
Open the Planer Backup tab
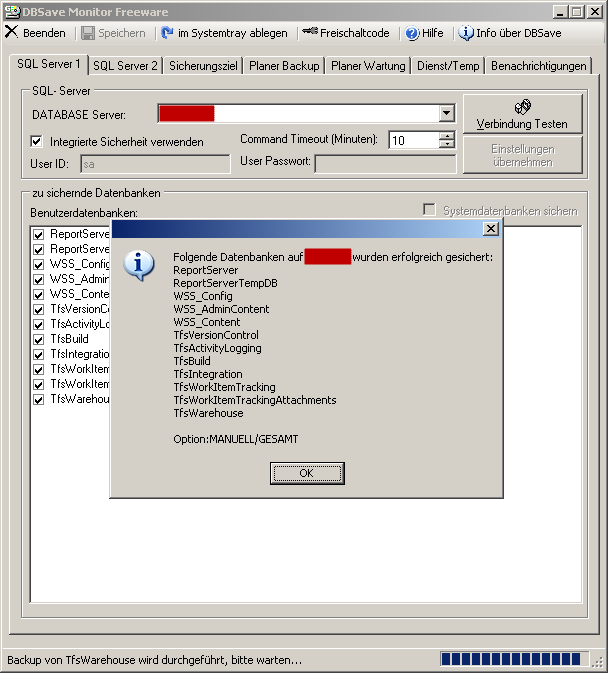pyautogui.click(x=284, y=66)
